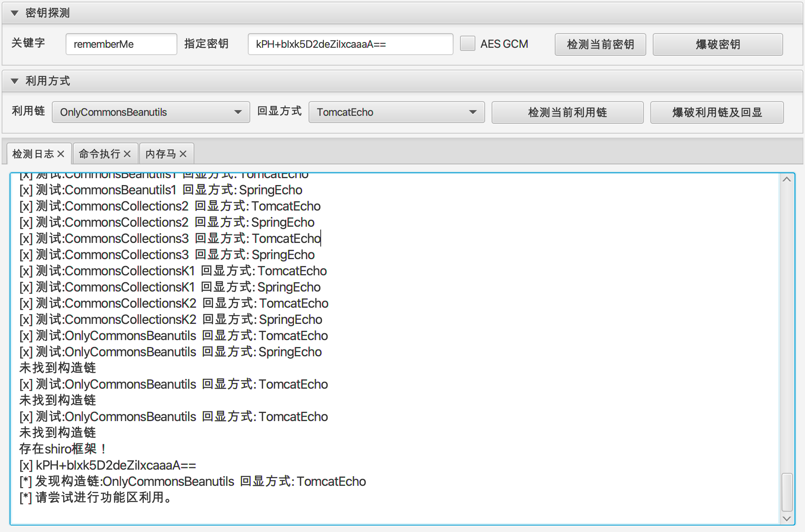Click the 请尝试进行功能区利用 log line
805x532 pixels.
pyautogui.click(x=96, y=498)
